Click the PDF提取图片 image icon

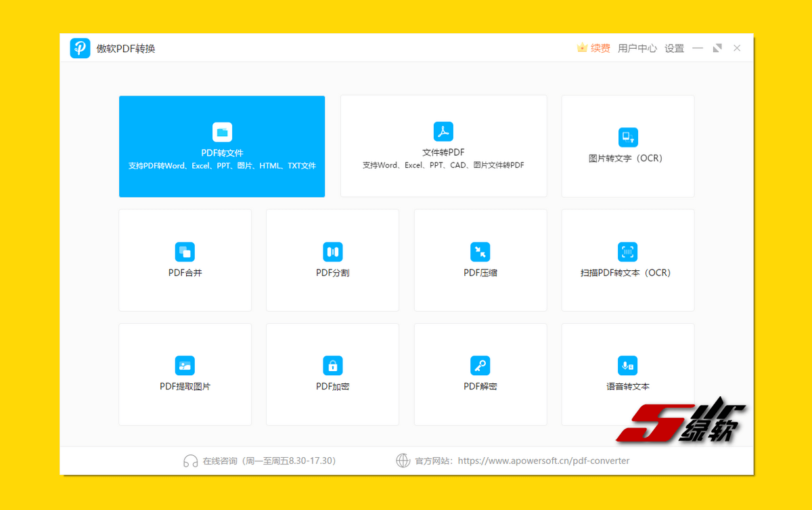(x=185, y=366)
